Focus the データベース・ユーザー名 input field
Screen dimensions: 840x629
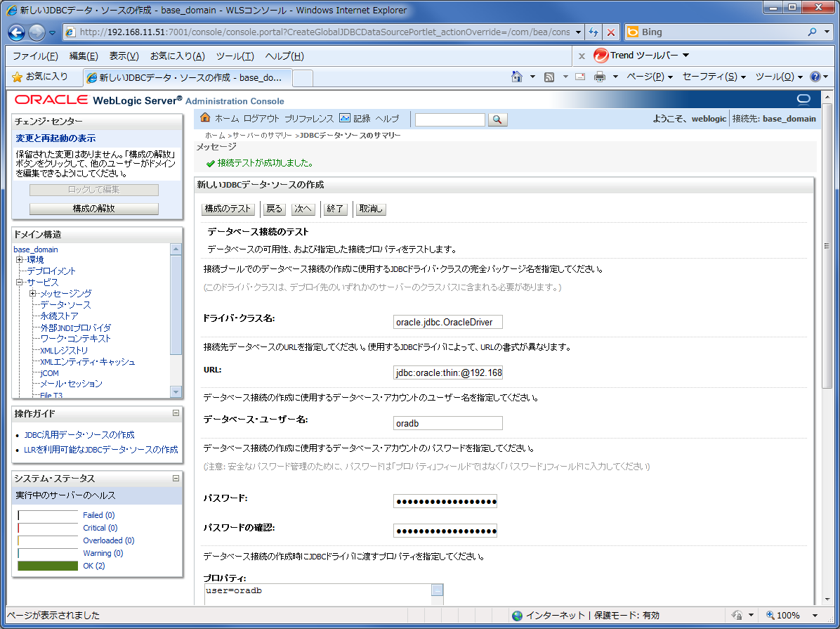tap(448, 423)
